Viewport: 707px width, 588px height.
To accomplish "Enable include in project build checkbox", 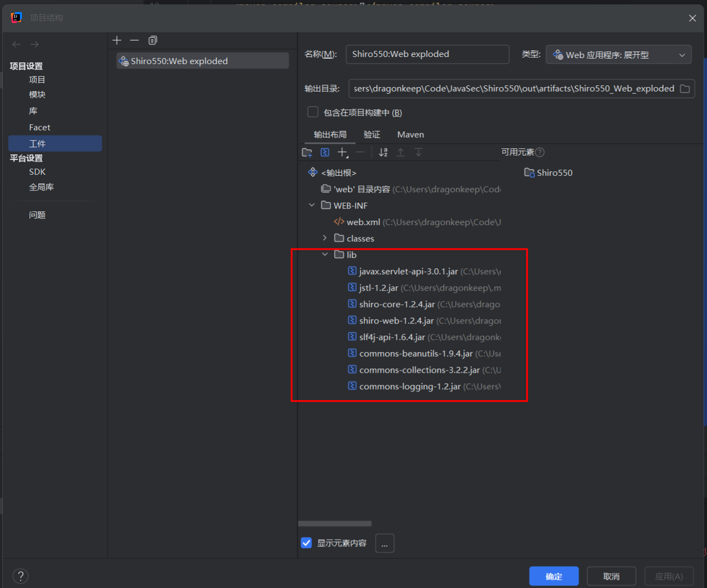I will 313,112.
